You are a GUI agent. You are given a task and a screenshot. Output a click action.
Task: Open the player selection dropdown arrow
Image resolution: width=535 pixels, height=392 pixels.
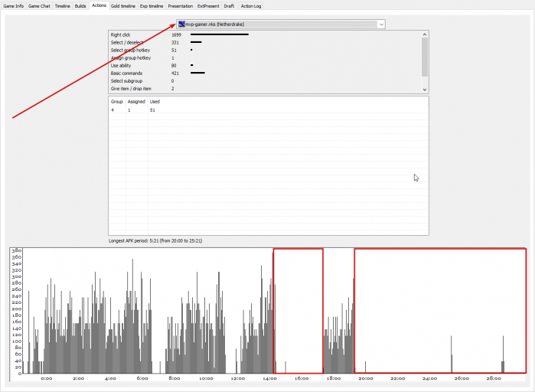tap(381, 24)
